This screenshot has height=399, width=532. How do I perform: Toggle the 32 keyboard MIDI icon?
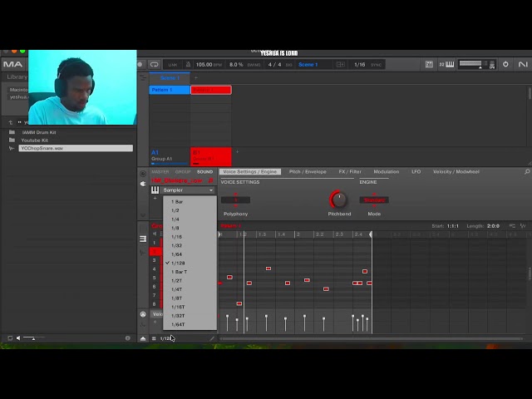pyautogui.click(x=446, y=65)
